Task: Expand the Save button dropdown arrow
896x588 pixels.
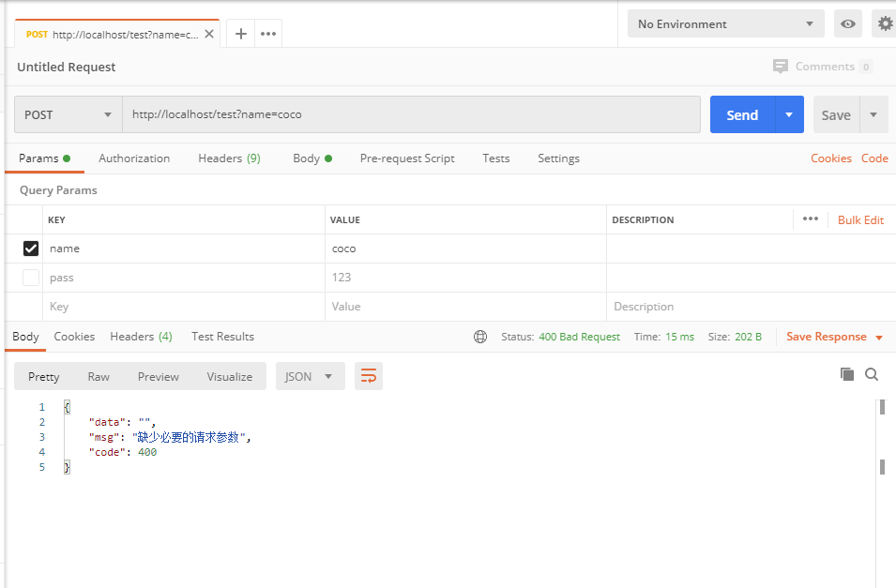Action: pyautogui.click(x=873, y=114)
